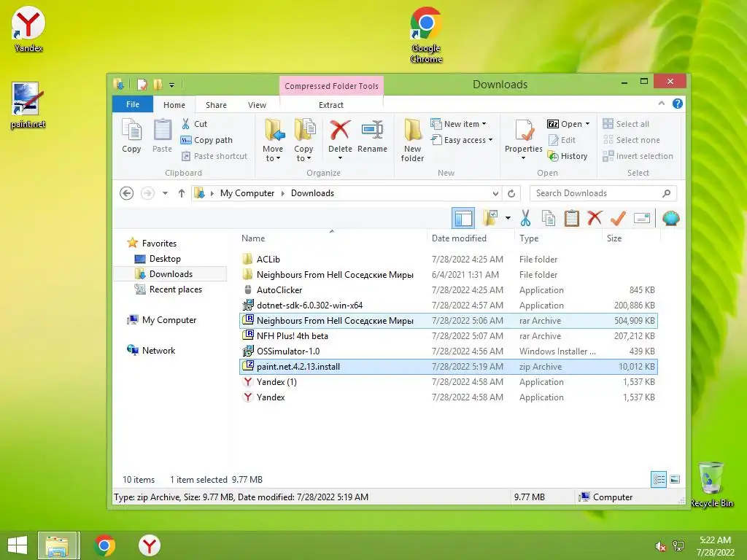Sort by the Size column header
747x560 pixels.
pyautogui.click(x=614, y=238)
